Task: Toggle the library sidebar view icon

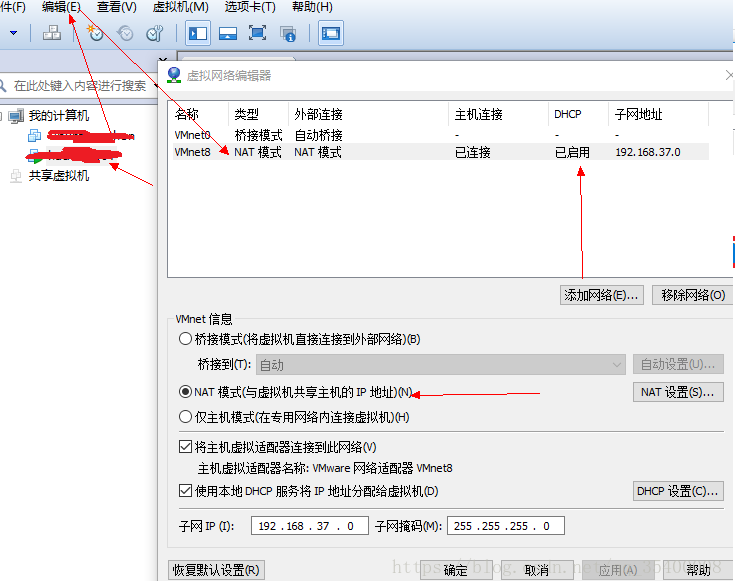Action: pos(197,33)
